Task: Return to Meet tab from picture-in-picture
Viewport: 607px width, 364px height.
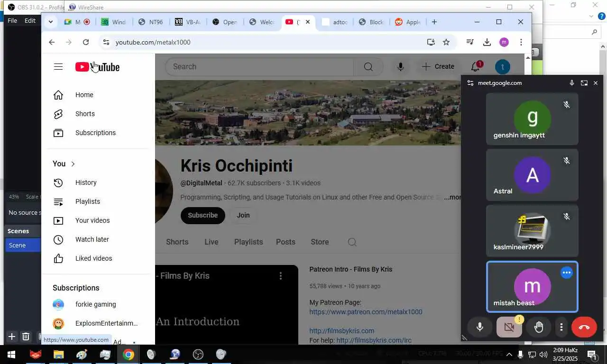Action: coord(584,83)
